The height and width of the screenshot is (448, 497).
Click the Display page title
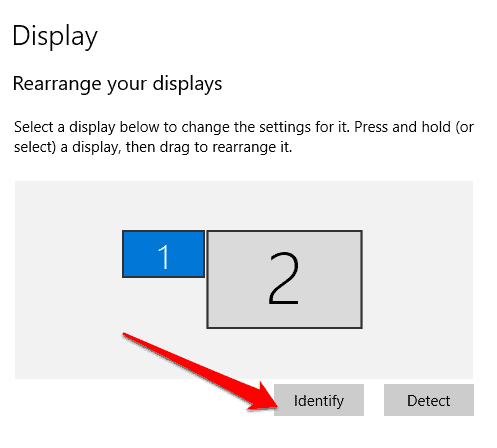pyautogui.click(x=55, y=36)
